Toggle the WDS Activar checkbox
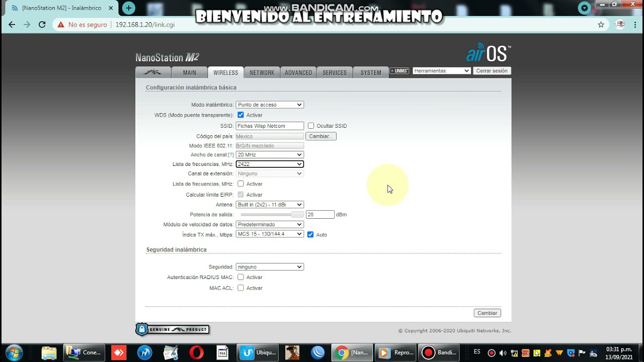The image size is (644, 362). pos(240,115)
